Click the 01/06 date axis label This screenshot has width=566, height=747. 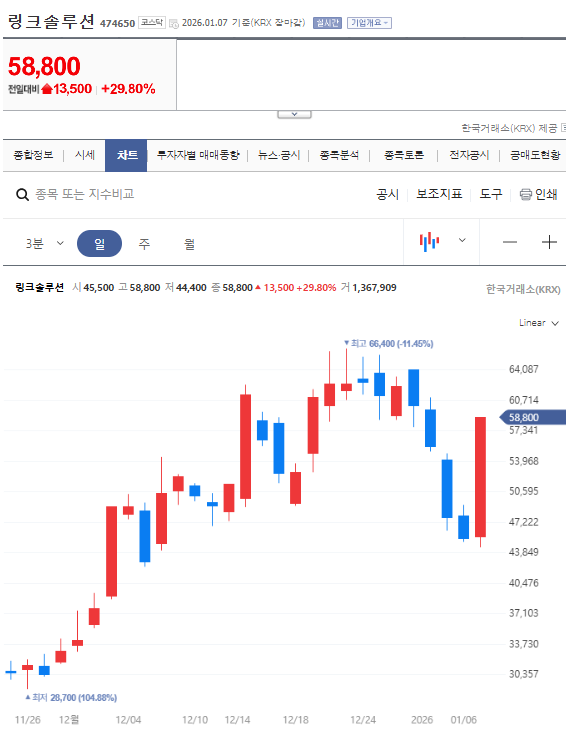tap(464, 720)
